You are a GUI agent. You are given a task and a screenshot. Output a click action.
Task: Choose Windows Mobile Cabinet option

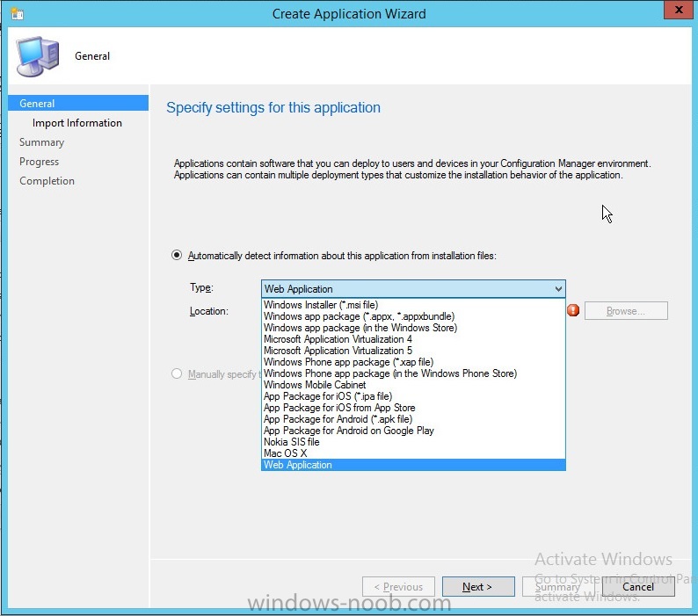(413, 385)
